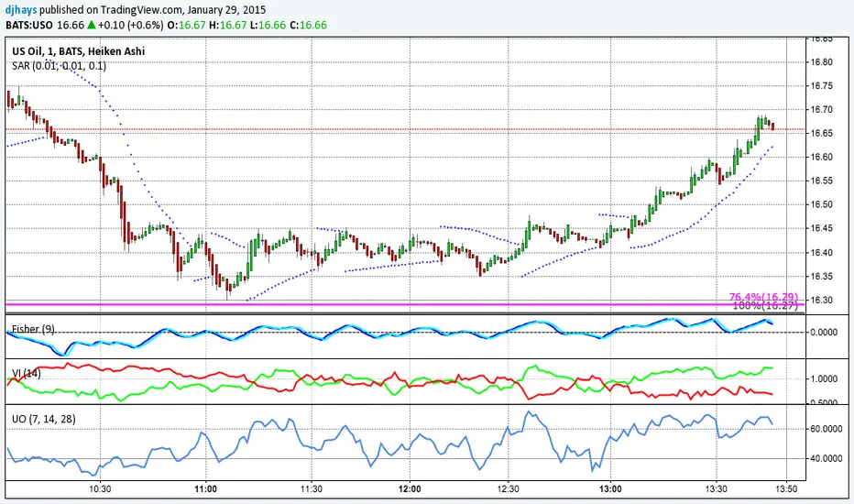The width and height of the screenshot is (854, 504).
Task: Click the 100%(16.27) Fibonacci level label
Action: pyautogui.click(x=765, y=306)
